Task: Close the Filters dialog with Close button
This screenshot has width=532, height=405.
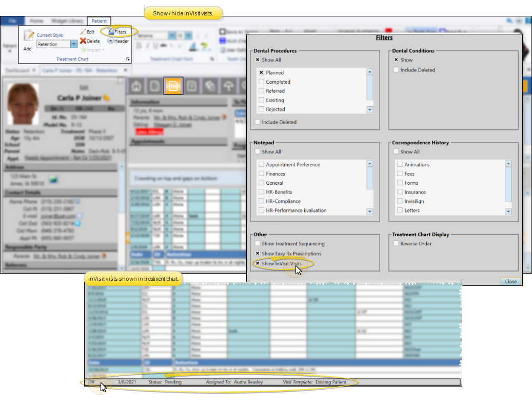Action: [510, 281]
